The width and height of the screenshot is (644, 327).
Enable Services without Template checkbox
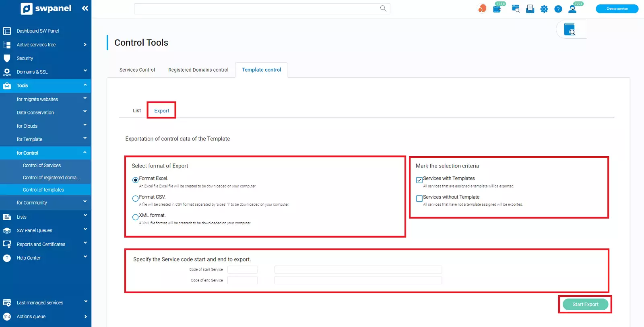(419, 199)
